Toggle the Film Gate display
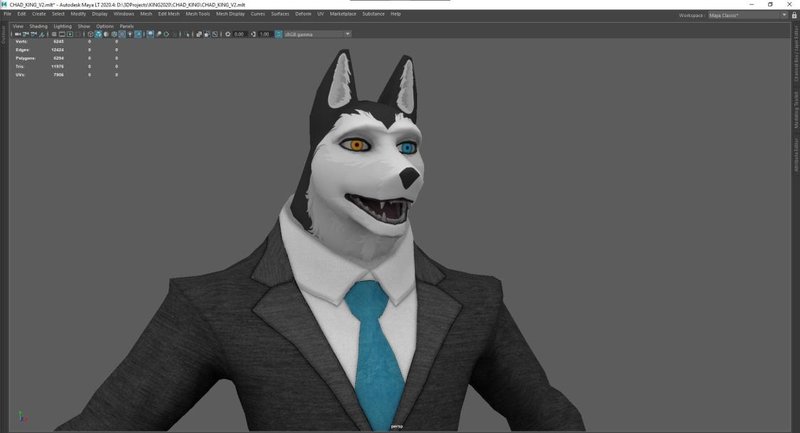This screenshot has width=800, height=433. [x=62, y=34]
